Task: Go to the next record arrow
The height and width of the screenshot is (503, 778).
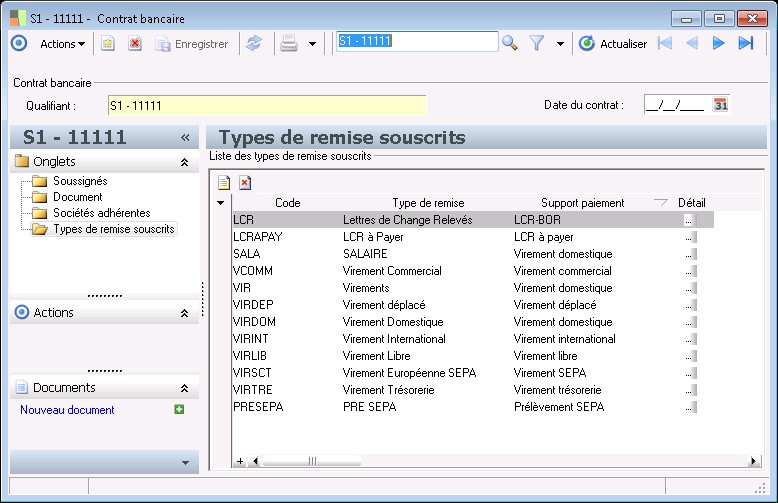Action: pyautogui.click(x=718, y=43)
